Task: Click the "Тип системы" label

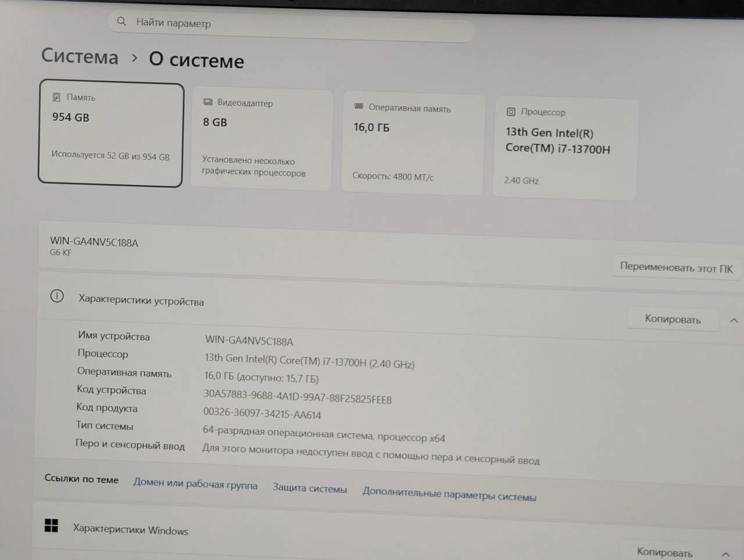Action: click(104, 426)
